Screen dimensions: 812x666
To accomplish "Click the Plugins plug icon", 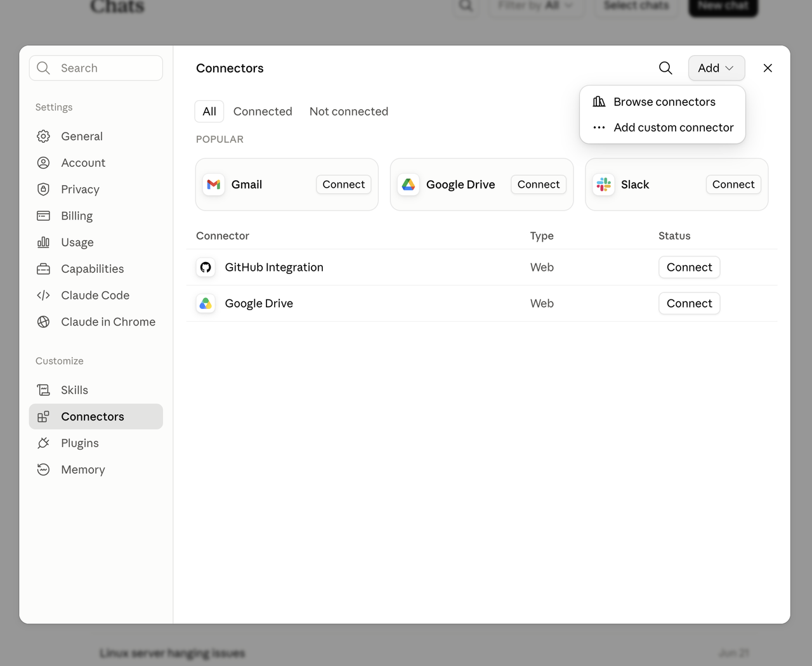I will tap(43, 443).
